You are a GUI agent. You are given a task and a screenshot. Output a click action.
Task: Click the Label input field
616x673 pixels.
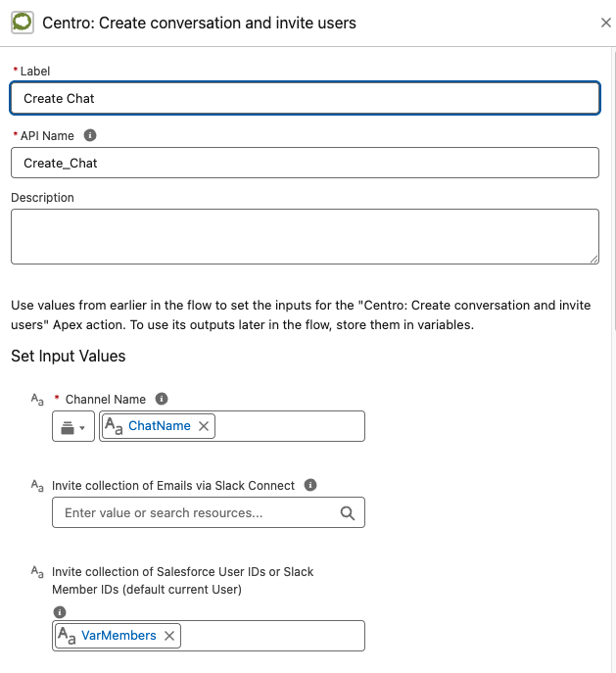[x=305, y=98]
